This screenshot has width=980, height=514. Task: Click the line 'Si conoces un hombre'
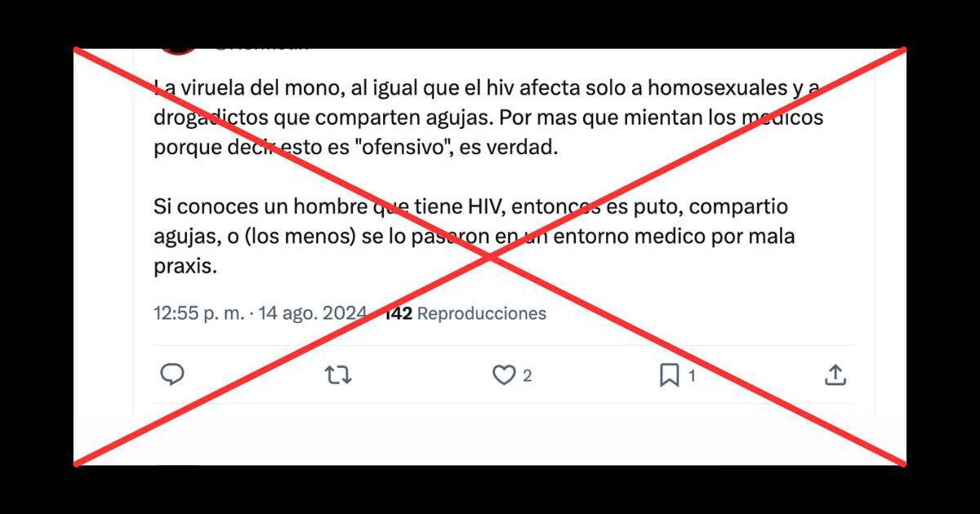pos(470,206)
